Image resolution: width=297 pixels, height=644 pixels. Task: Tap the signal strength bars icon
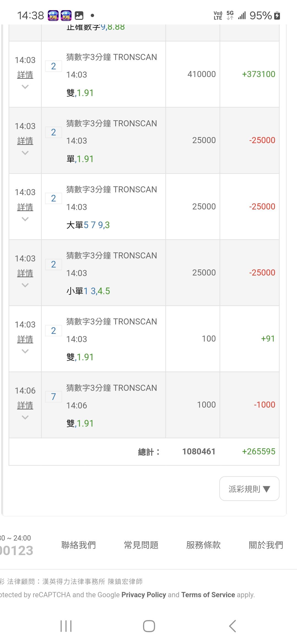pyautogui.click(x=242, y=15)
